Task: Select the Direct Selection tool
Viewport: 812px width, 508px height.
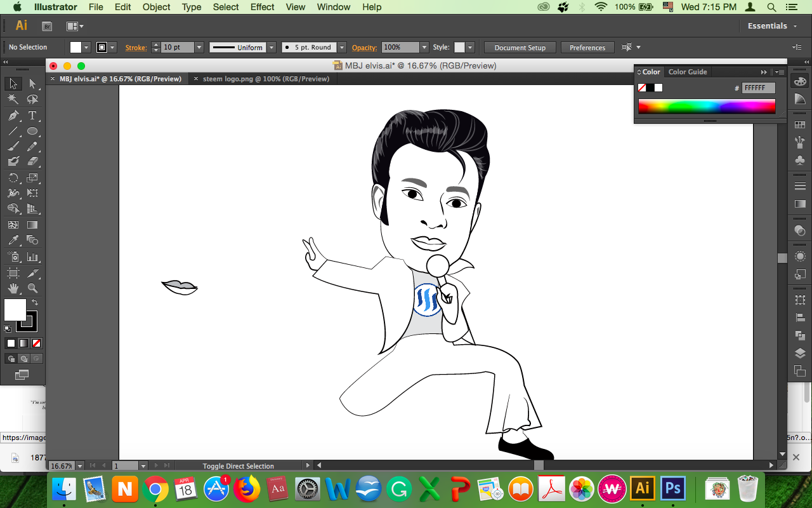Action: click(x=32, y=84)
